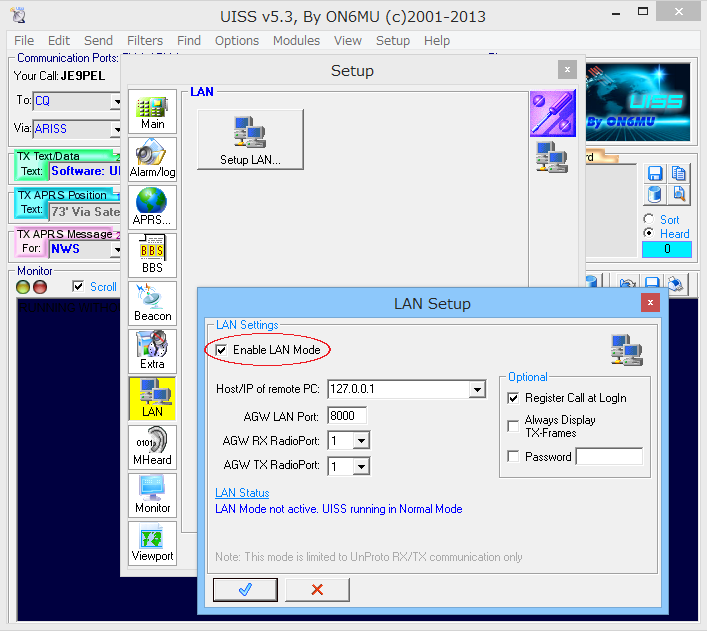Click the TX APRS Message pink label
The image size is (707, 631).
pos(64,234)
